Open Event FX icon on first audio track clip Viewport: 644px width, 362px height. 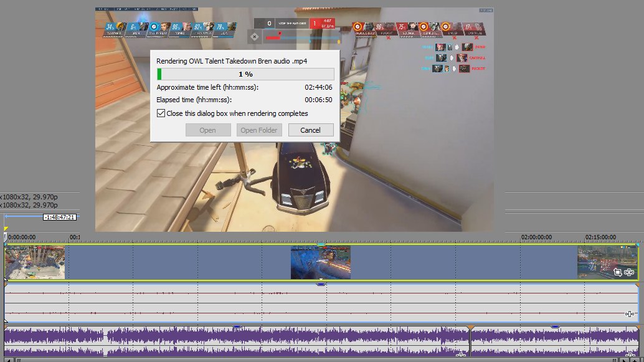pyautogui.click(x=629, y=314)
